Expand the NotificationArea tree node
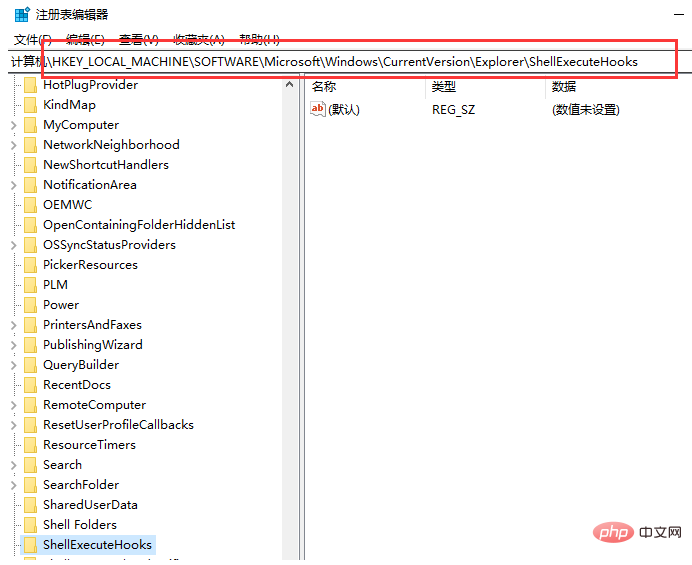 click(x=14, y=185)
